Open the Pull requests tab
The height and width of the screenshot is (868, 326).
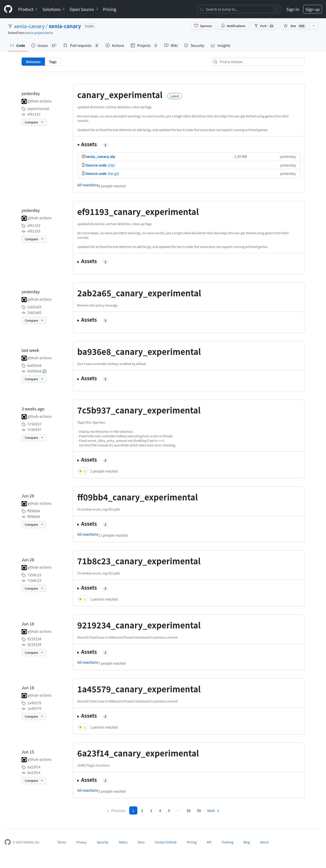coord(81,45)
